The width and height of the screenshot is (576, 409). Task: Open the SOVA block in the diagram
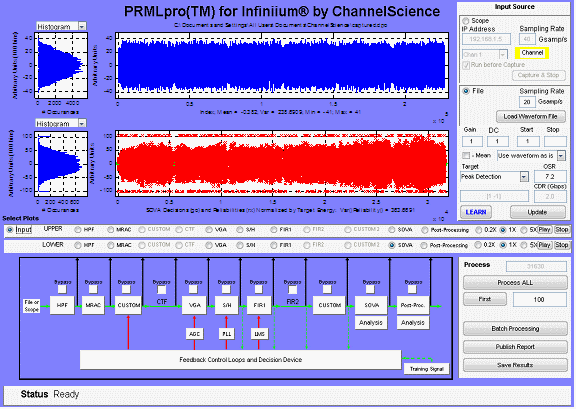tap(371, 305)
